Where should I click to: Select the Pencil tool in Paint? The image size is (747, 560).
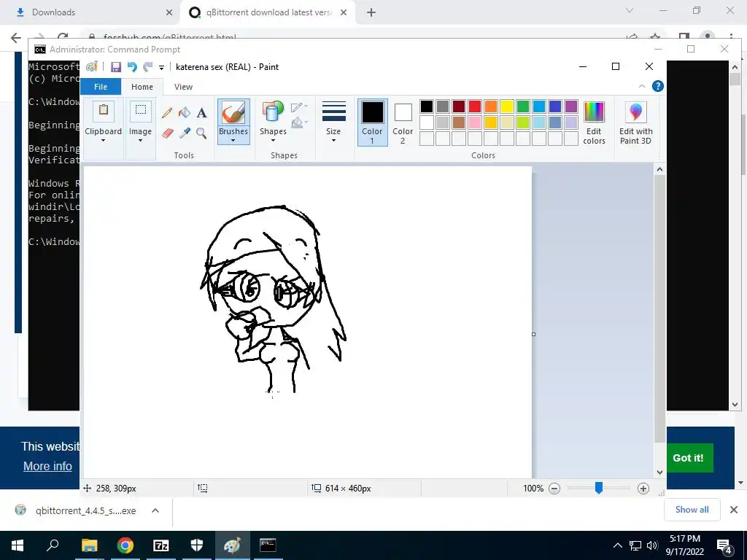click(167, 113)
